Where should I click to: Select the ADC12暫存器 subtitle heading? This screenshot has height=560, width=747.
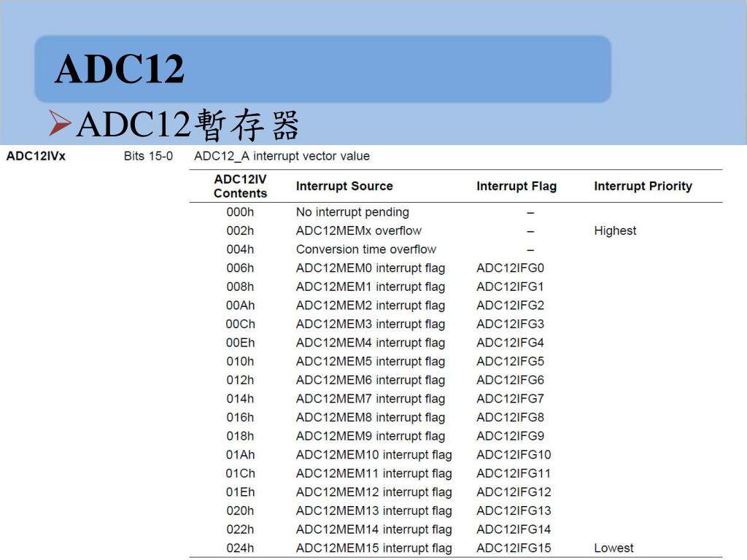tap(187, 125)
